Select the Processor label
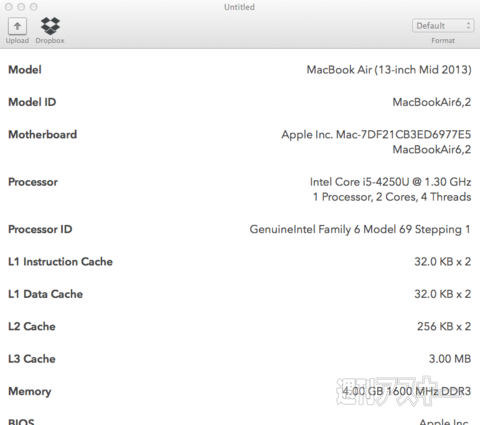Image resolution: width=480 pixels, height=425 pixels. (33, 182)
